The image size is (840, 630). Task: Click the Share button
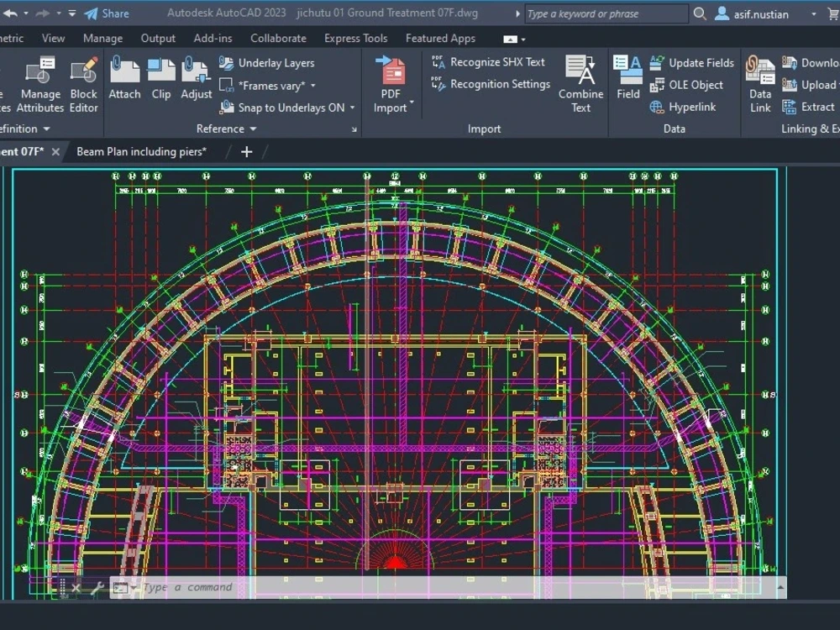coord(109,13)
